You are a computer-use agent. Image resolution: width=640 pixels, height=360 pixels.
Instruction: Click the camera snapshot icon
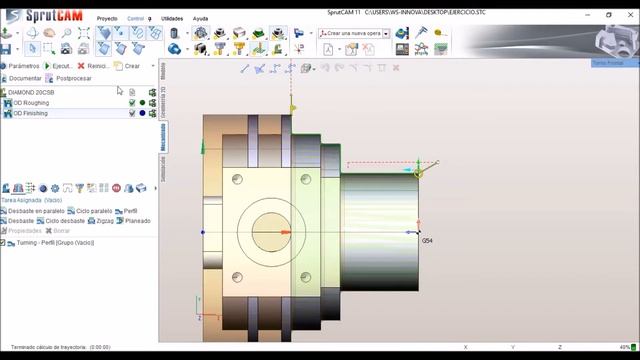66,49
